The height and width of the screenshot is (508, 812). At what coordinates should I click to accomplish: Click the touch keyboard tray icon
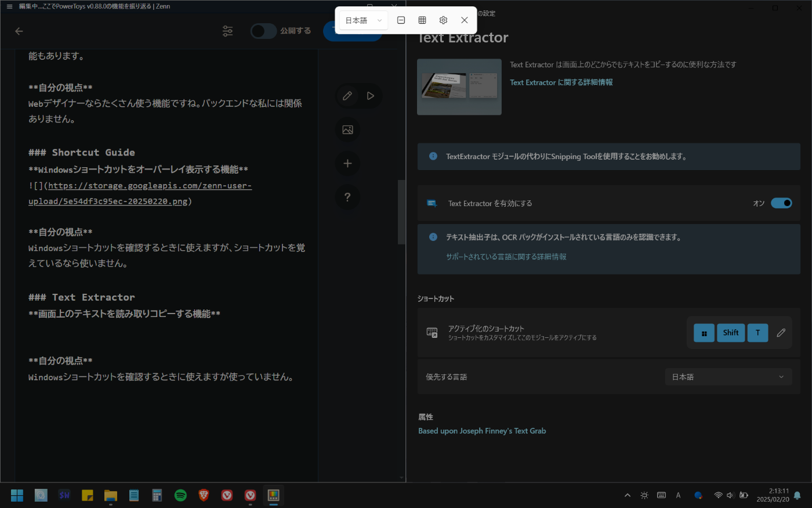(x=661, y=495)
